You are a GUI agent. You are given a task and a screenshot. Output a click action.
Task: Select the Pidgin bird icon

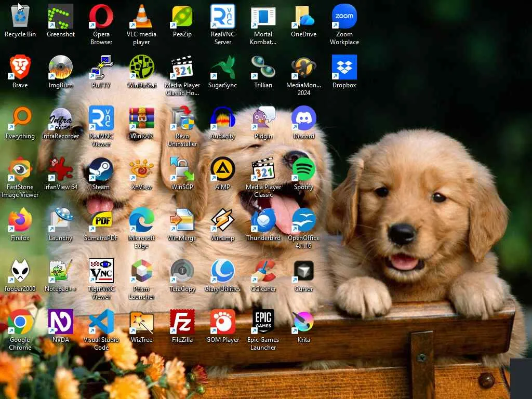[263, 118]
